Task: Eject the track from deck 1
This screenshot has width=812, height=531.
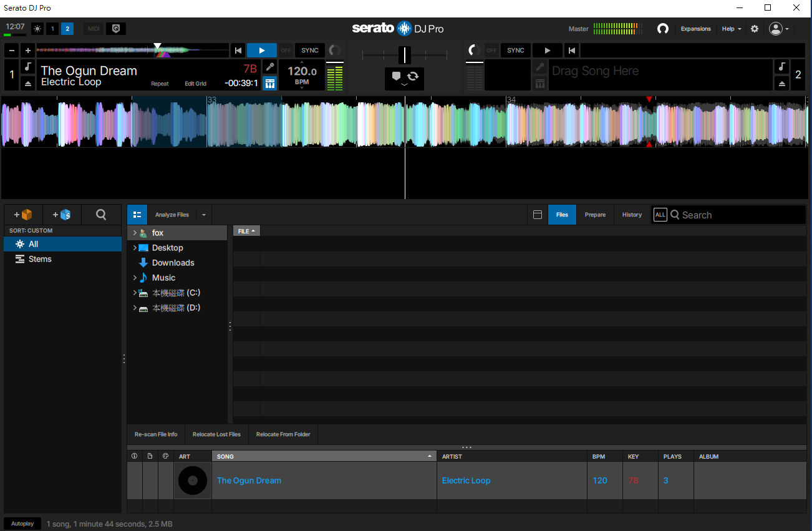Action: tap(28, 83)
